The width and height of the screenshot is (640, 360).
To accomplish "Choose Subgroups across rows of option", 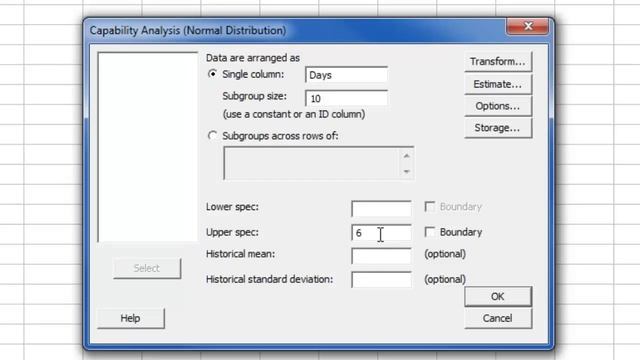I will click(212, 136).
